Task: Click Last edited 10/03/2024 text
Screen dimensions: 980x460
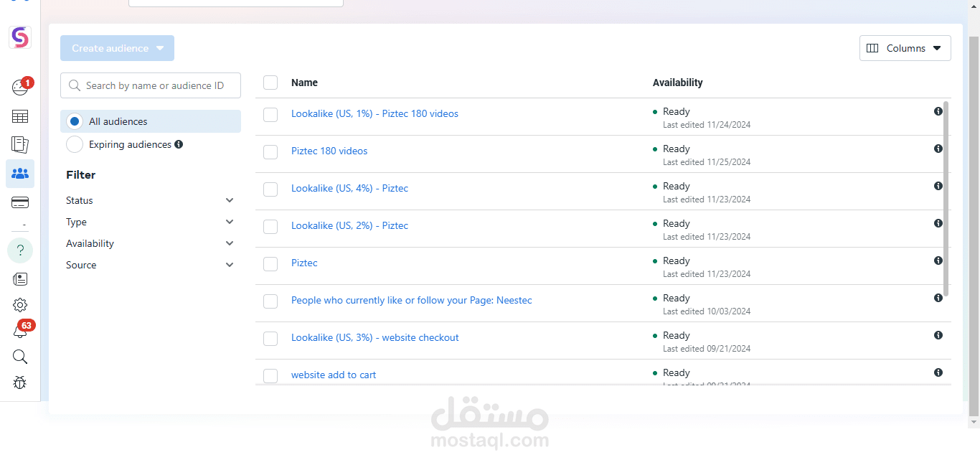Action: [x=707, y=311]
